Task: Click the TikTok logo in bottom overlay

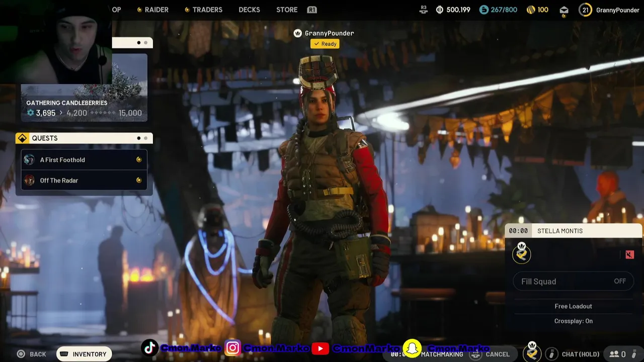Action: point(149,348)
